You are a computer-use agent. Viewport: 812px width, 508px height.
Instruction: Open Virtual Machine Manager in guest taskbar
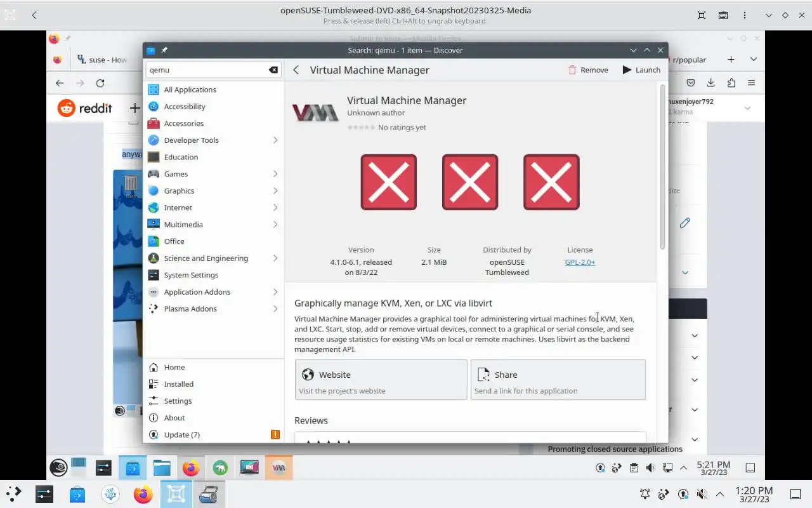[278, 469]
